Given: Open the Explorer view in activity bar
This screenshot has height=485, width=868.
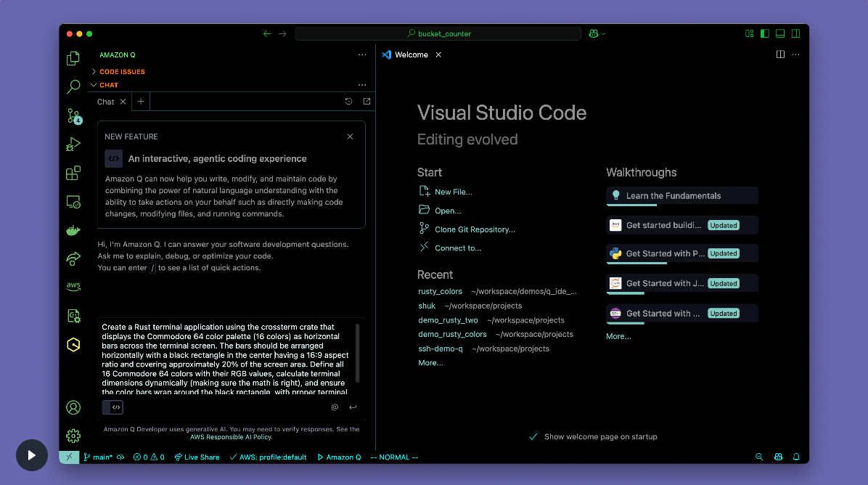Looking at the screenshot, I should (x=73, y=58).
